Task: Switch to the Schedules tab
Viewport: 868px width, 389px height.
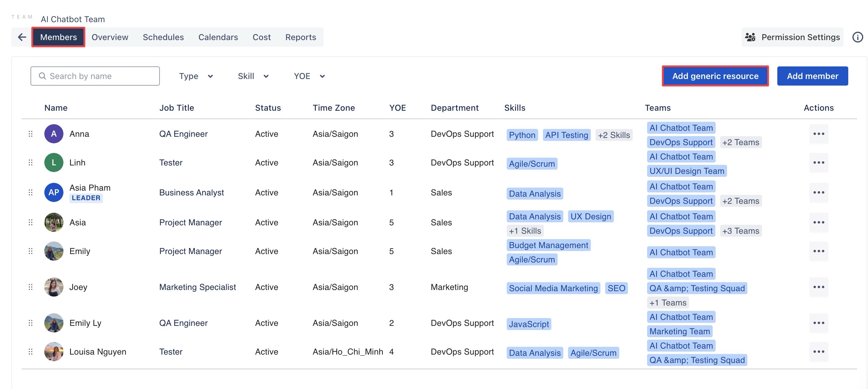Action: pos(163,37)
